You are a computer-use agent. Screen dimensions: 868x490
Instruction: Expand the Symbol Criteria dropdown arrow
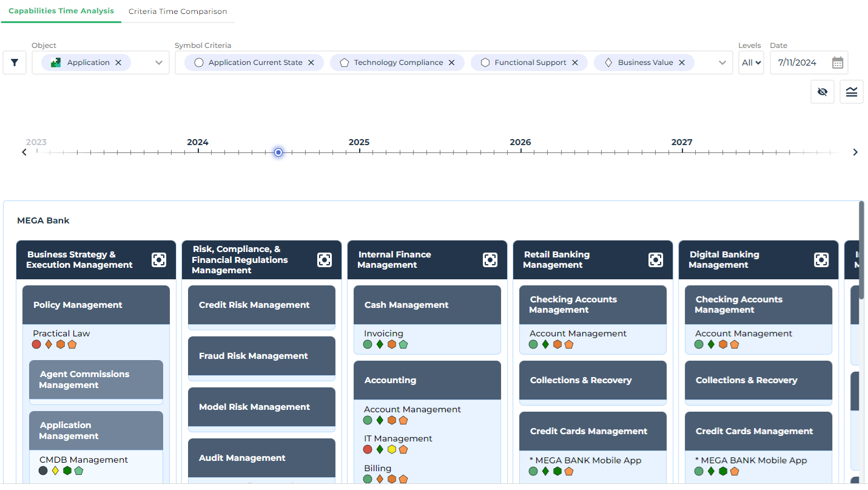click(x=722, y=63)
